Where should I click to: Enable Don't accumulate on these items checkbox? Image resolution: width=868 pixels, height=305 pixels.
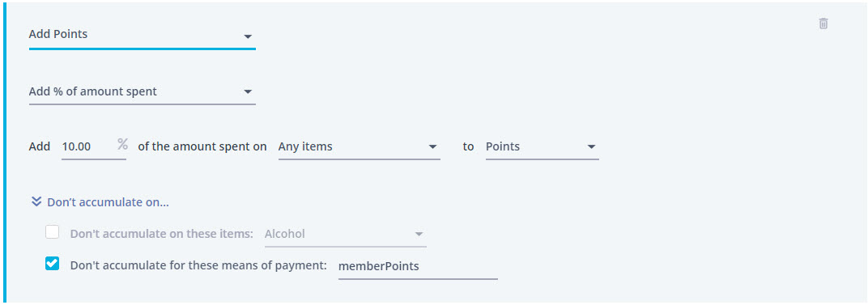coord(52,232)
